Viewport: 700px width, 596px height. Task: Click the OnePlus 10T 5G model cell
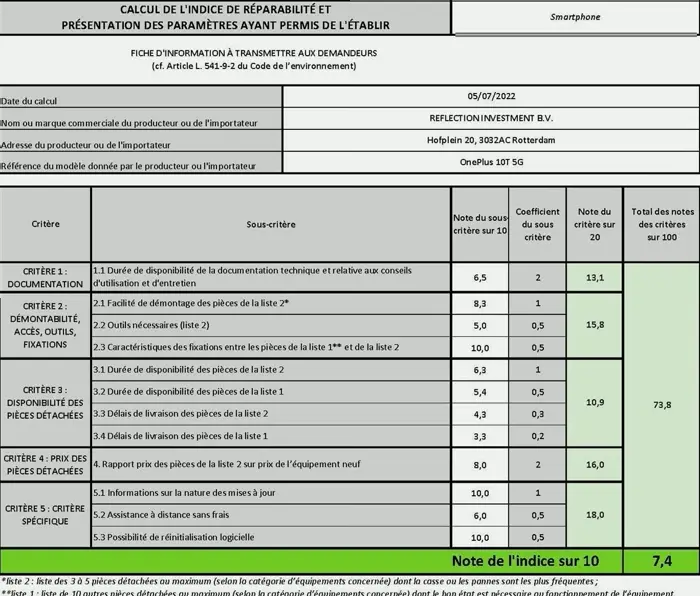coord(491,161)
